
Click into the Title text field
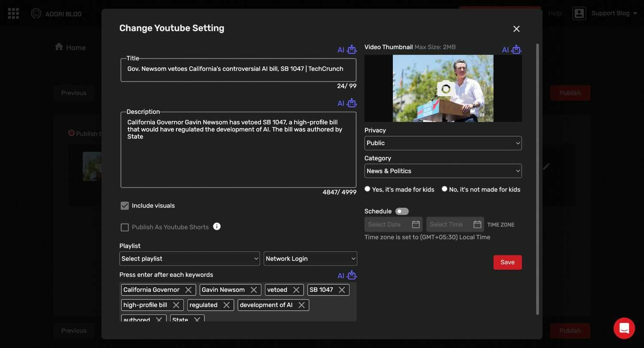click(x=238, y=70)
